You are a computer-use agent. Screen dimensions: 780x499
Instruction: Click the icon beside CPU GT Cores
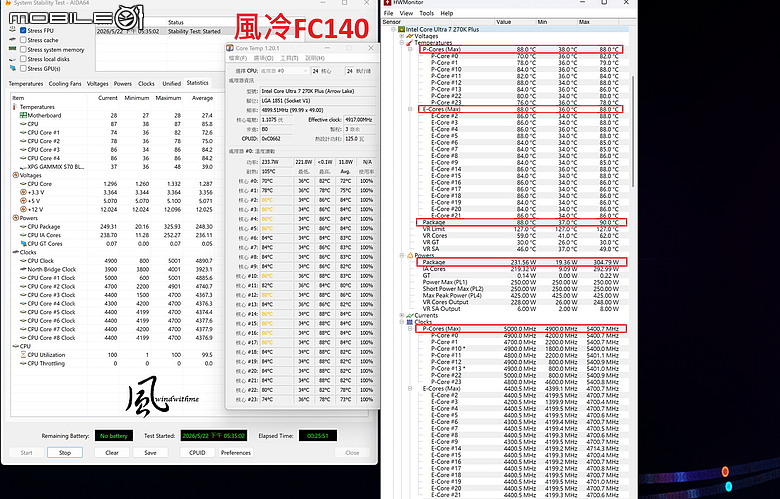23,244
